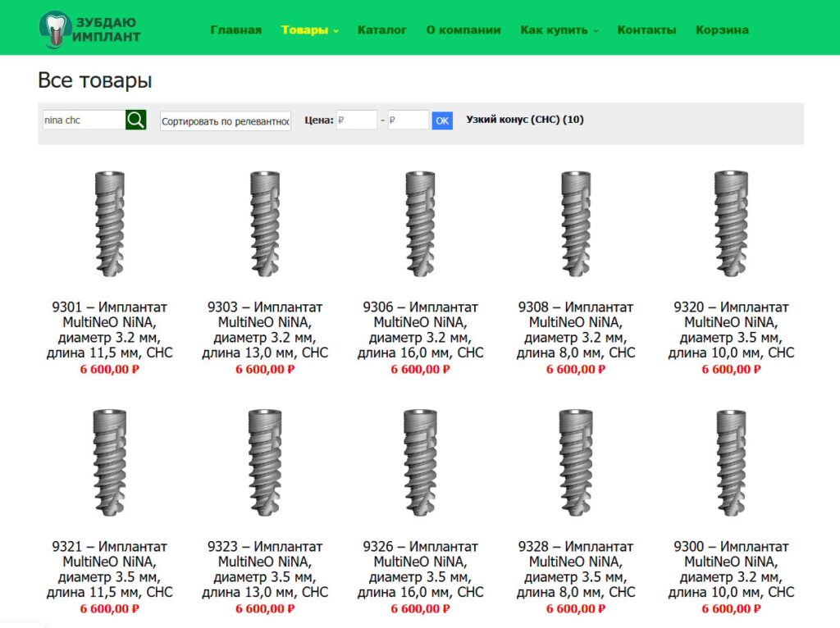The image size is (840, 628).
Task: Click the minimum price input field
Action: (x=356, y=121)
